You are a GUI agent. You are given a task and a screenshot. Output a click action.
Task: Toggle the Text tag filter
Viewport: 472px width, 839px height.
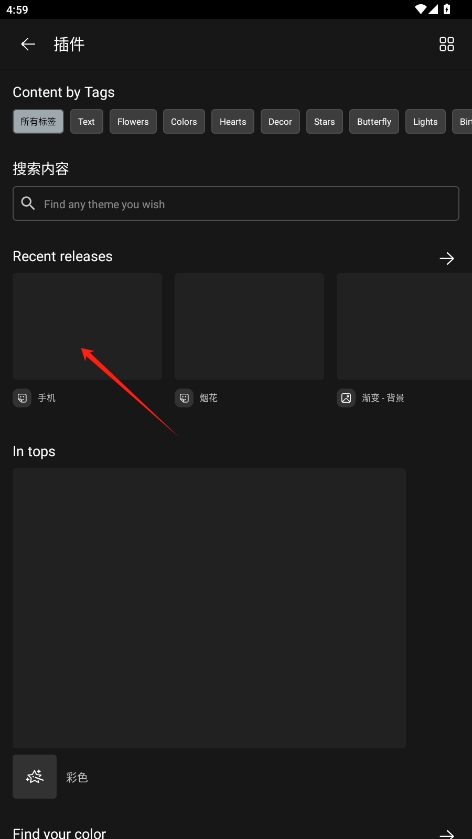click(x=86, y=121)
